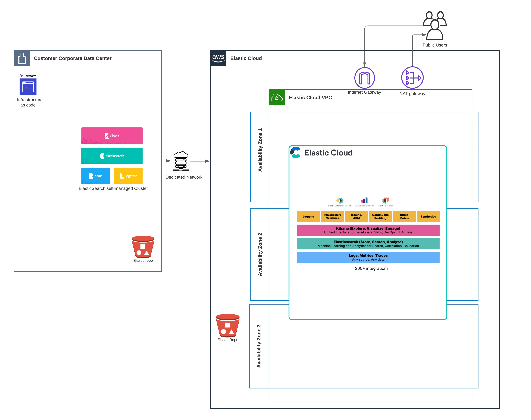Click the blue beats block
531x420 pixels.
(x=96, y=176)
